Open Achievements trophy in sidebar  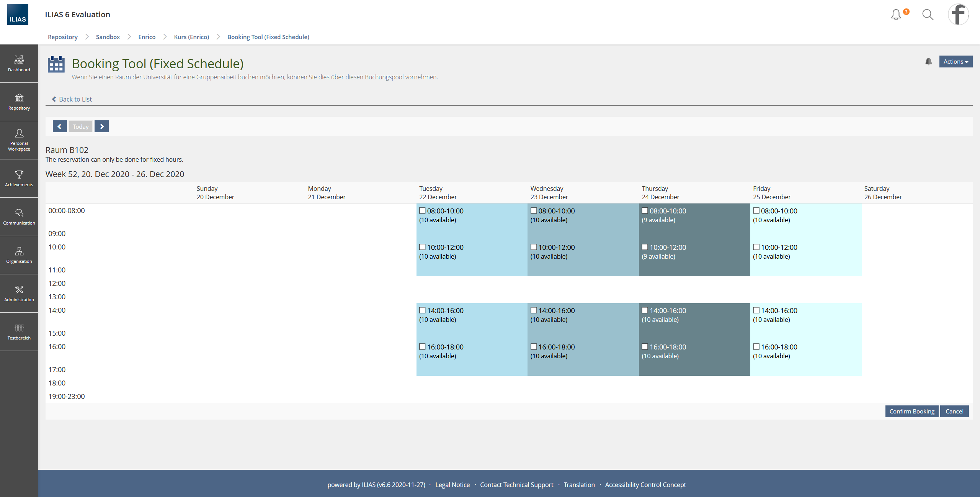click(19, 179)
